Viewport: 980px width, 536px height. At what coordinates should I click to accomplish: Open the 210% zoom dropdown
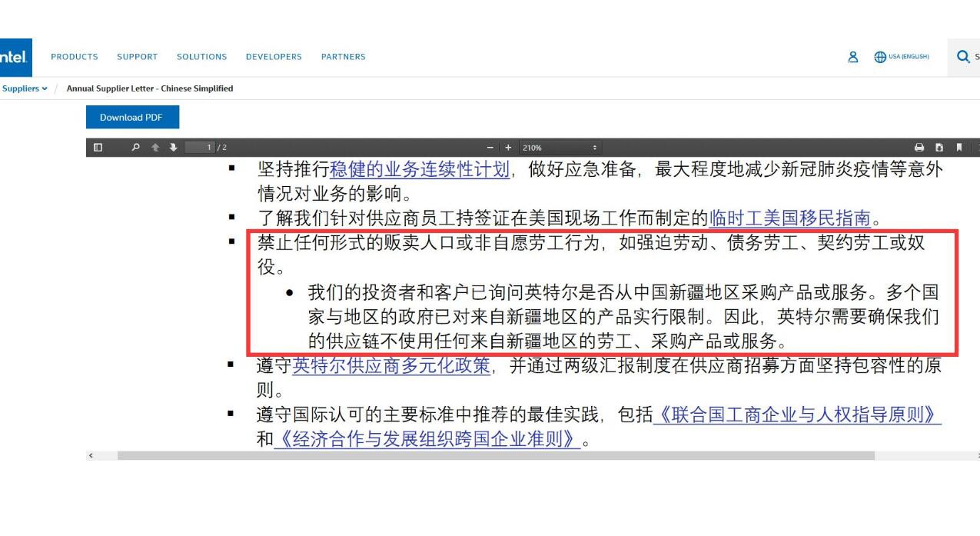click(x=560, y=147)
